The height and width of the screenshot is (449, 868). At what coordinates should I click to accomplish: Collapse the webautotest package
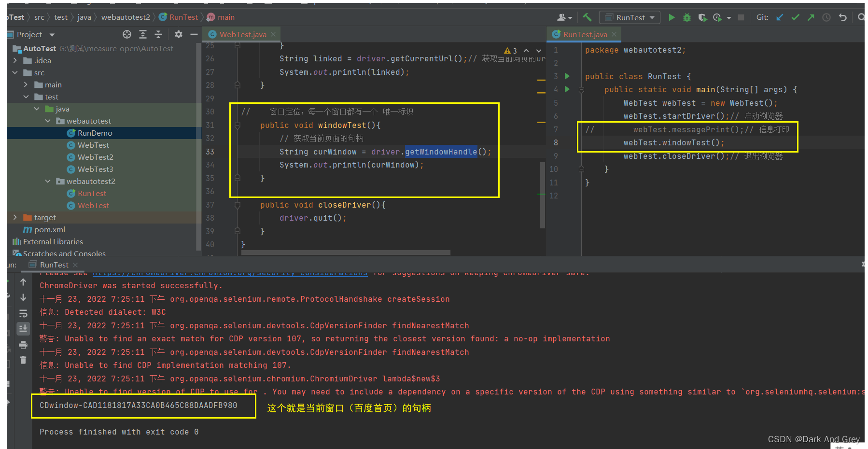tap(47, 121)
